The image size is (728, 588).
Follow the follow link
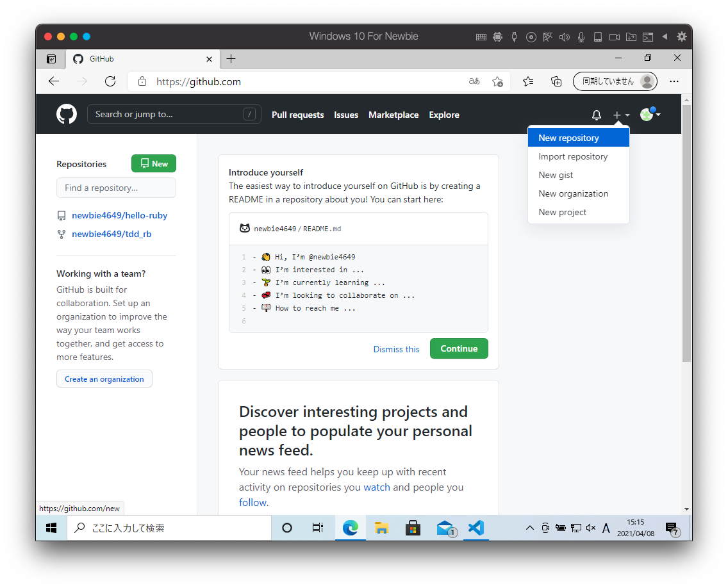point(253,503)
